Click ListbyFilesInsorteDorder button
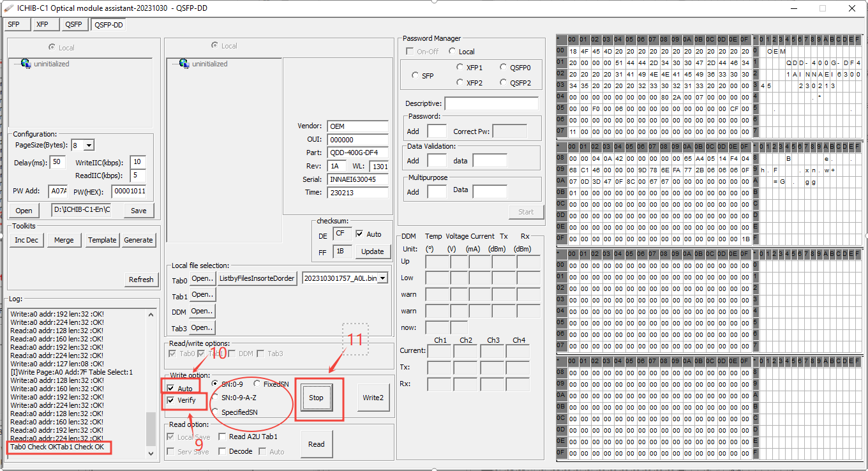Image resolution: width=868 pixels, height=471 pixels. tap(257, 278)
